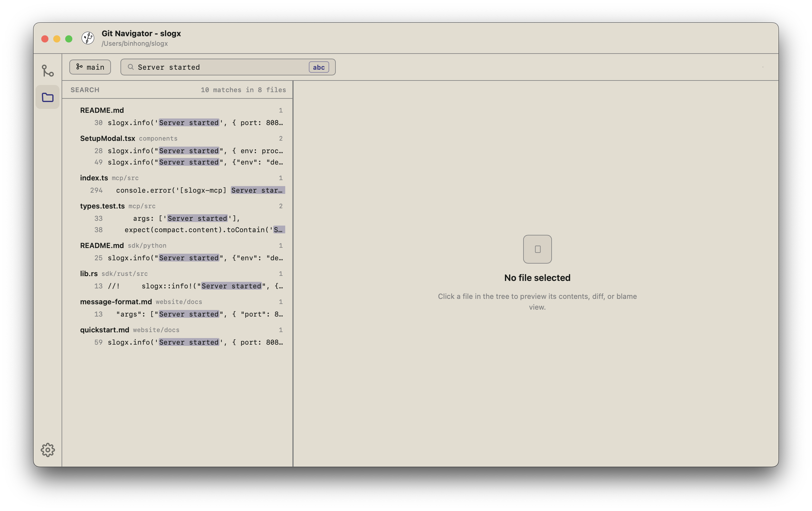Click the Git Navigator app logo
The image size is (812, 511).
(88, 38)
